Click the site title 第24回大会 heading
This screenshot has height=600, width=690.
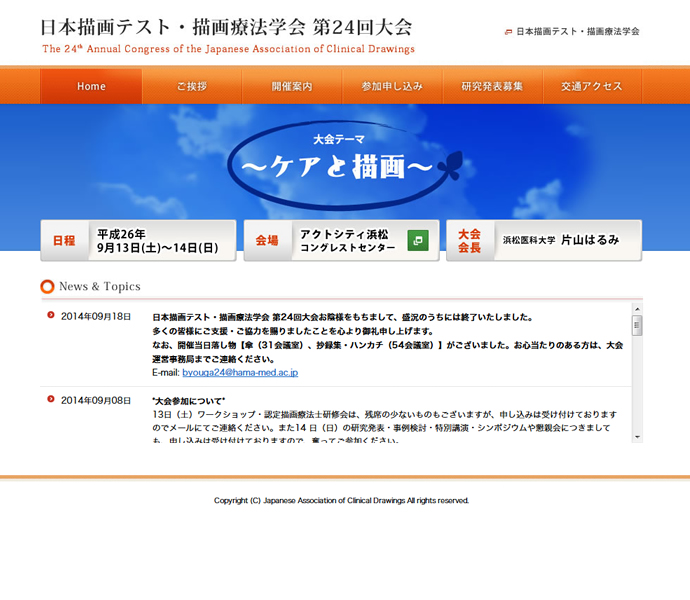pos(226,27)
